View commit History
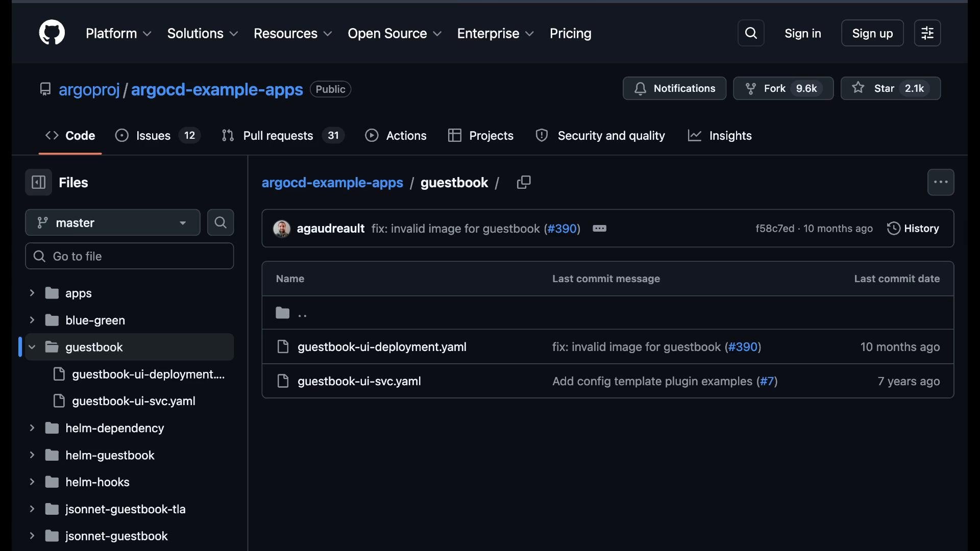 point(913,229)
